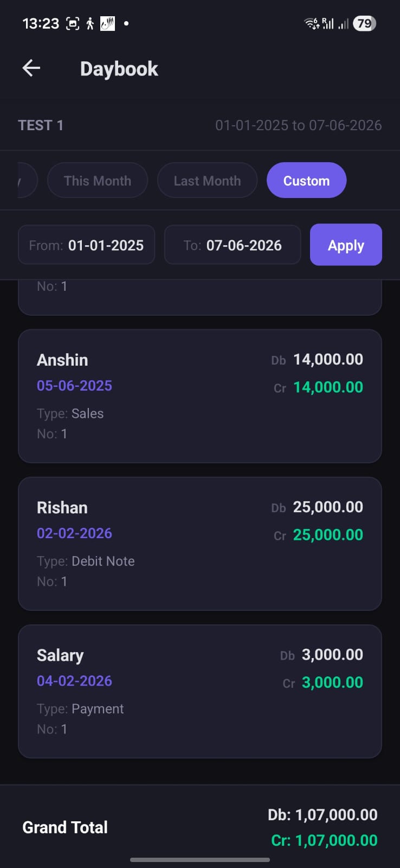
Task: Tap the bottom home gesture bar
Action: tap(200, 860)
